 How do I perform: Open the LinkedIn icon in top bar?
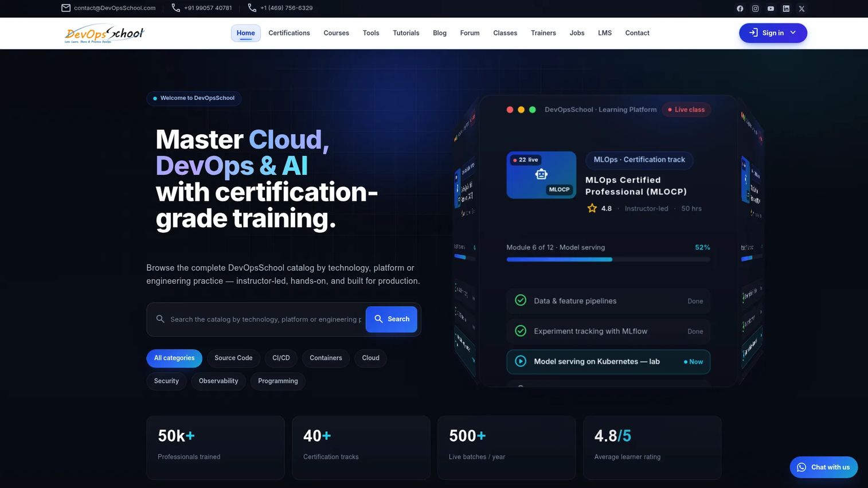[x=786, y=9]
